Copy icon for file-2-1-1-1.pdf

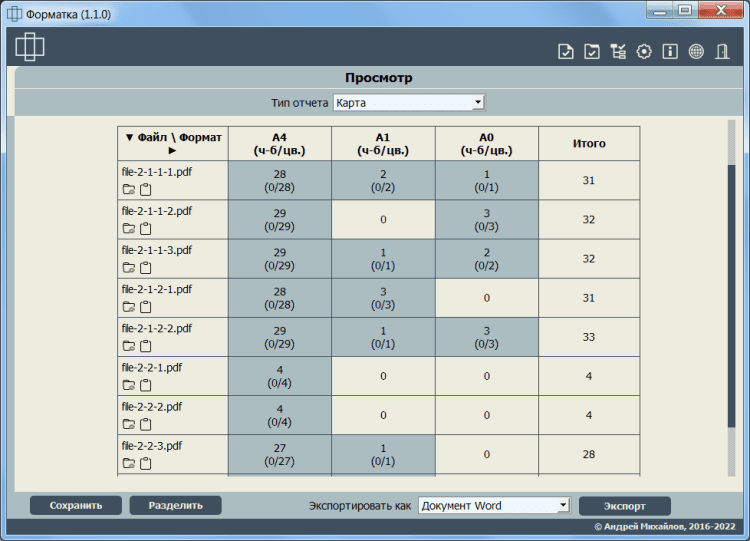pos(145,189)
